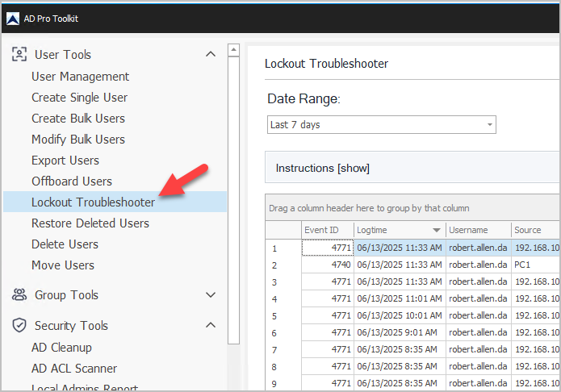Open the Date Range dropdown
Image resolution: width=561 pixels, height=392 pixels.
tap(381, 124)
